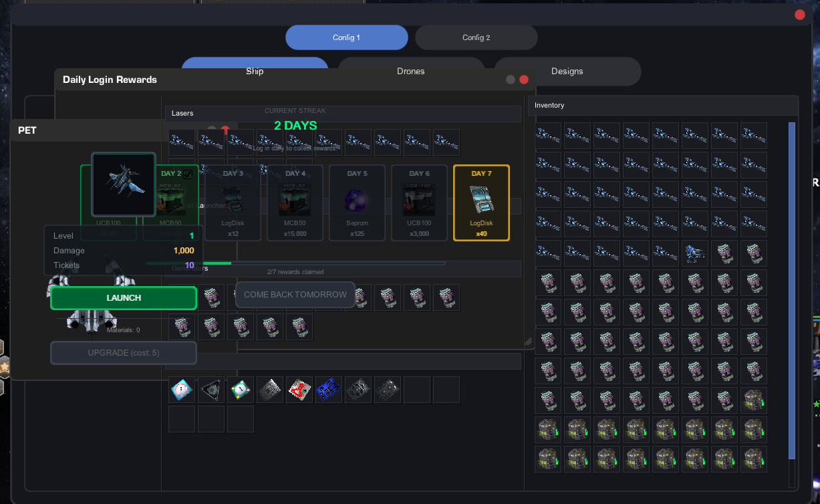820x504 pixels.
Task: Select the dark triangular extra module
Action: [x=211, y=390]
